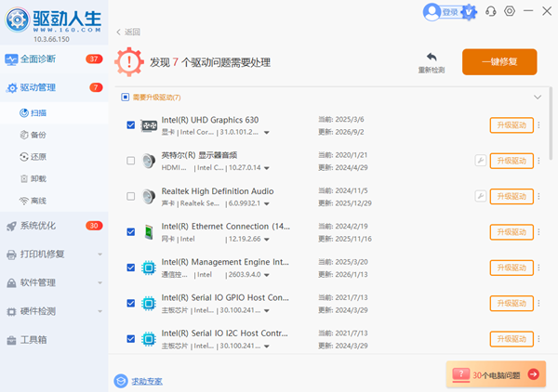Open the hexagon settings icon

coord(510,11)
